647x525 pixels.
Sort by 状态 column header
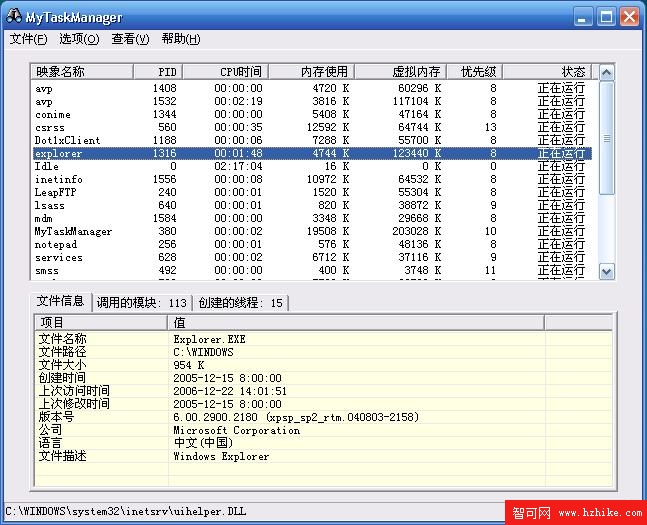547,71
